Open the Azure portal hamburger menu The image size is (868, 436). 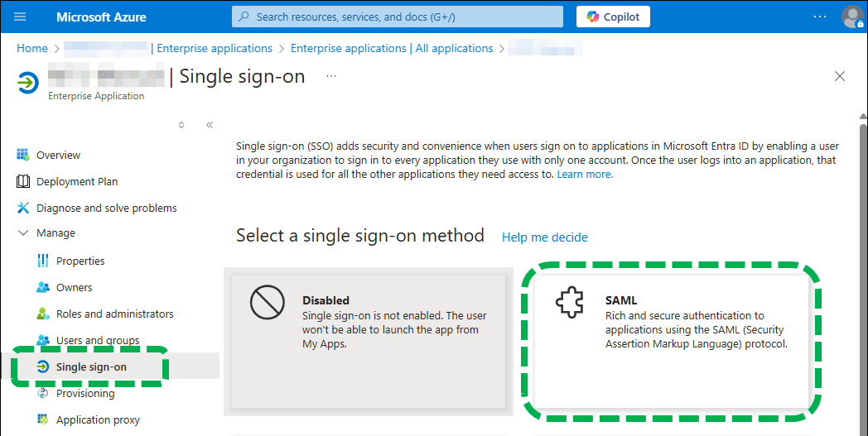21,17
